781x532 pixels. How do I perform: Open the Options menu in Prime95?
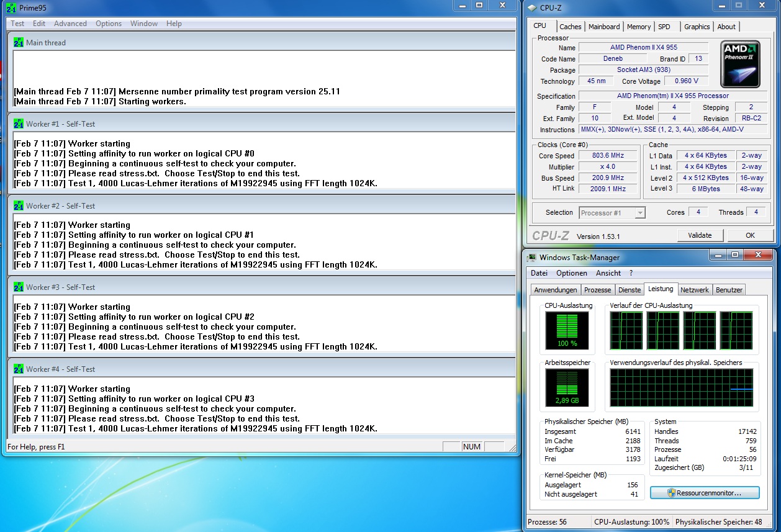[x=109, y=24]
